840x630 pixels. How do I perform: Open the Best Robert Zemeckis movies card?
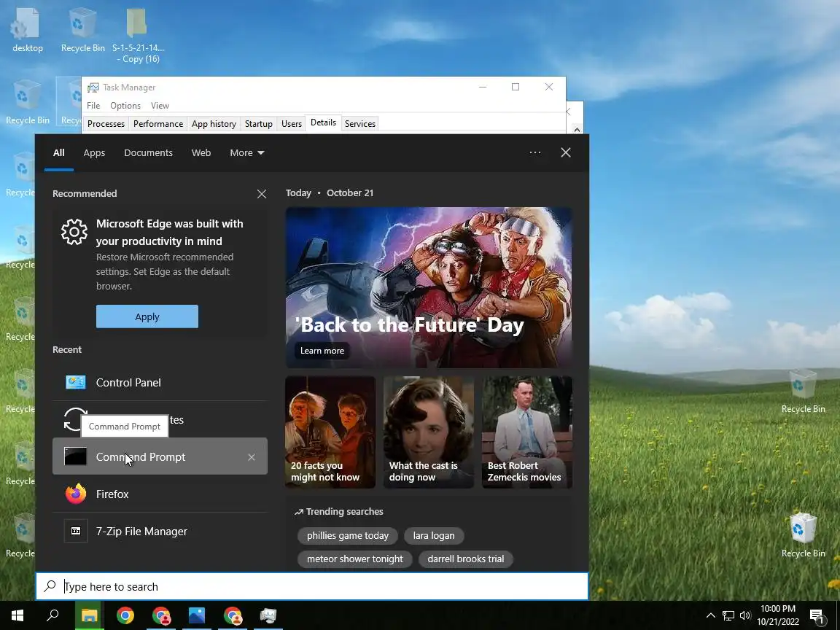click(527, 432)
